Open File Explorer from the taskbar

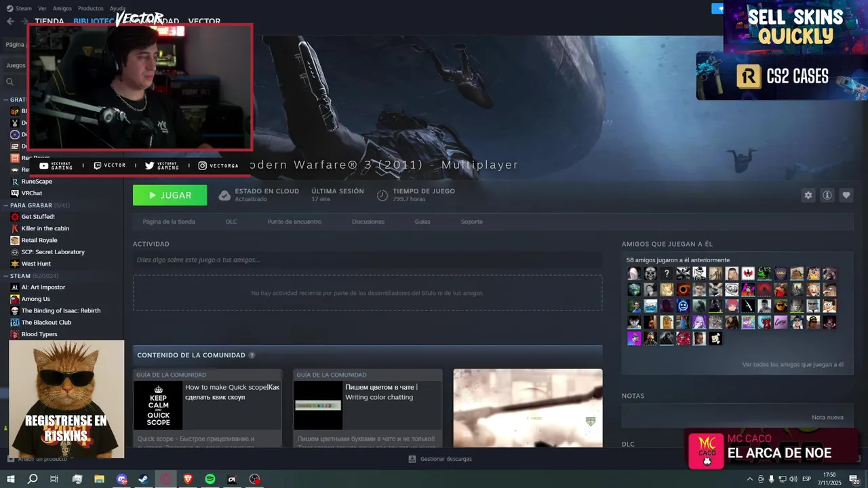coord(99,479)
